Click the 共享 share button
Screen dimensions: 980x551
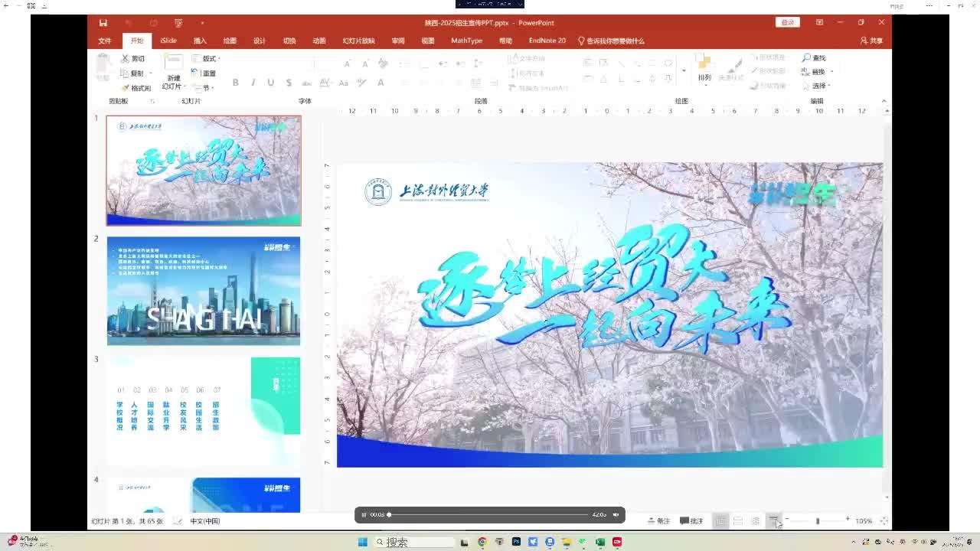(871, 41)
